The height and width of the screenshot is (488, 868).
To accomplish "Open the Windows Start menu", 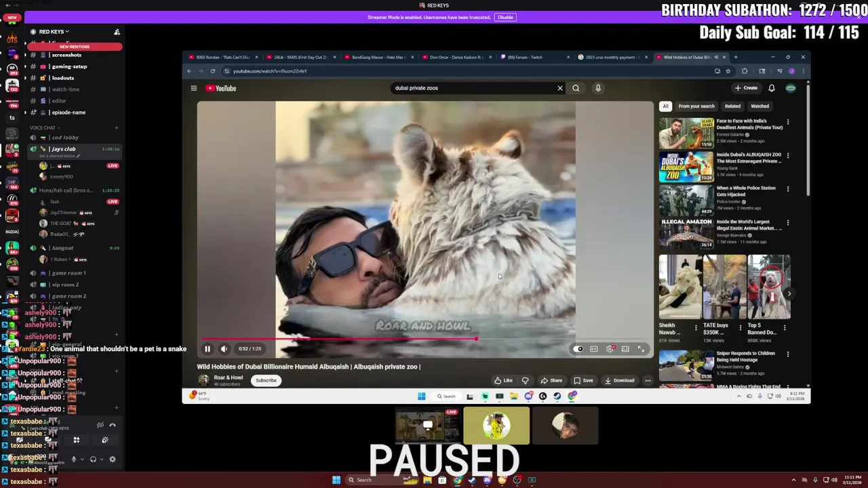I will (336, 480).
